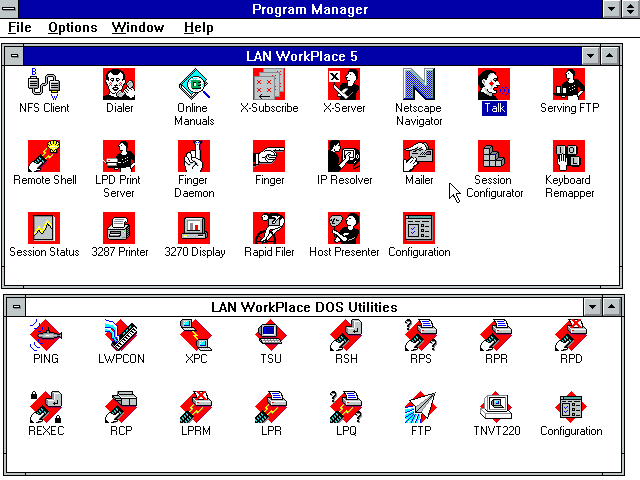Select the Remote Shell icon
The height and width of the screenshot is (480, 640).
[44, 156]
